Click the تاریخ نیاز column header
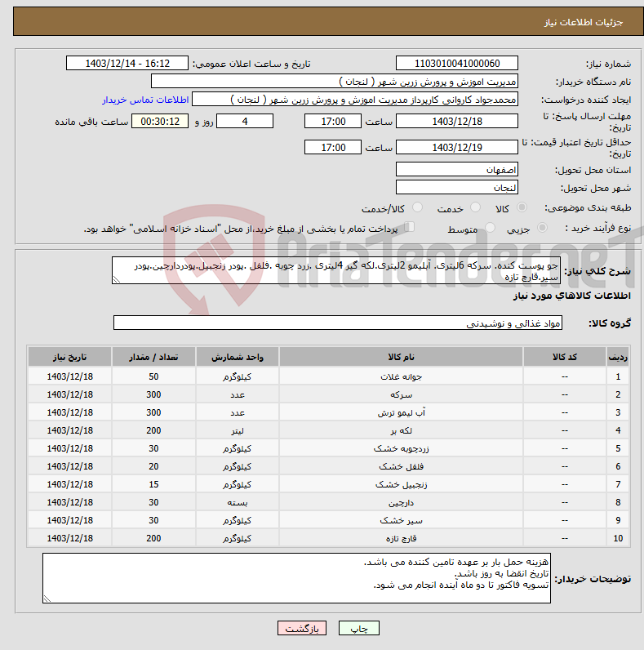The width and height of the screenshot is (644, 650). [x=69, y=357]
